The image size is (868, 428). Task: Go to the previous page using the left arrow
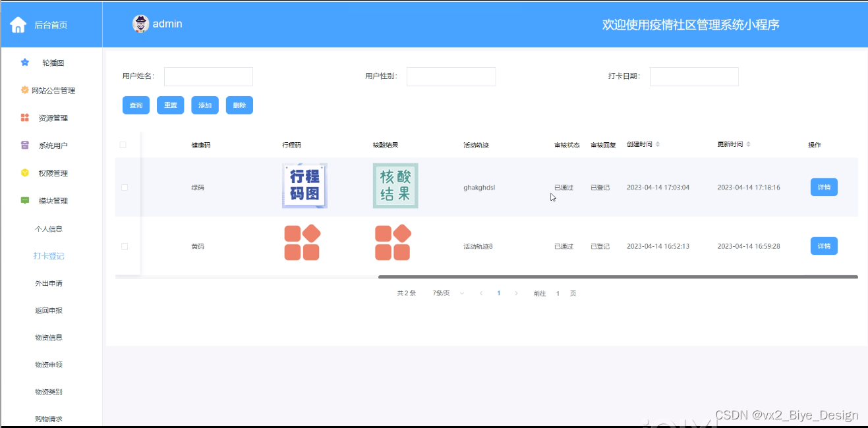pos(481,293)
